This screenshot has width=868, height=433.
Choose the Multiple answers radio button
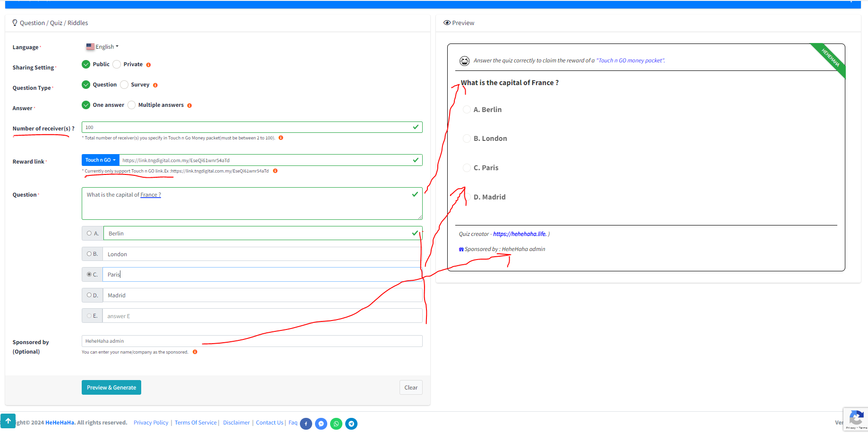[x=132, y=105]
